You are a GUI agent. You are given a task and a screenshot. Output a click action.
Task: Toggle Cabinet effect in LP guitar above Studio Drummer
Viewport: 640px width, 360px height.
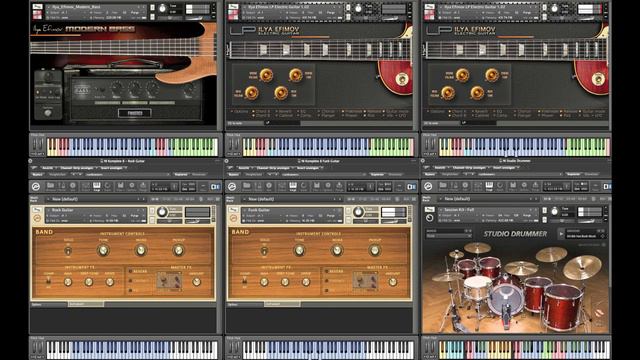(481, 116)
